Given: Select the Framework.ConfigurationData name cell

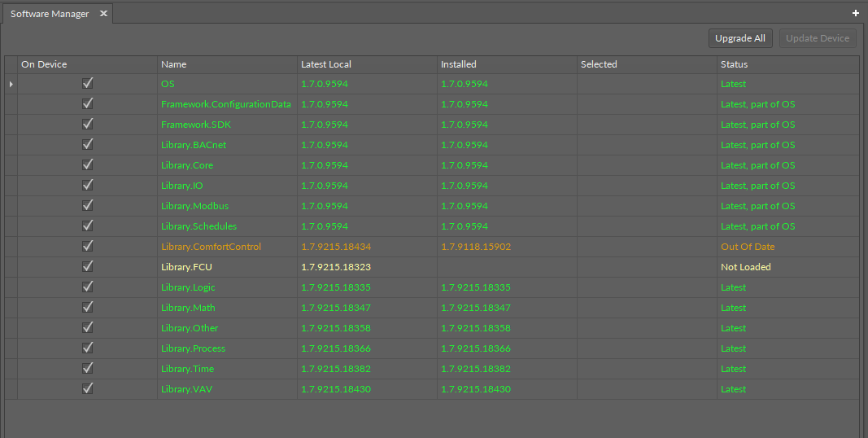Looking at the screenshot, I should (227, 104).
